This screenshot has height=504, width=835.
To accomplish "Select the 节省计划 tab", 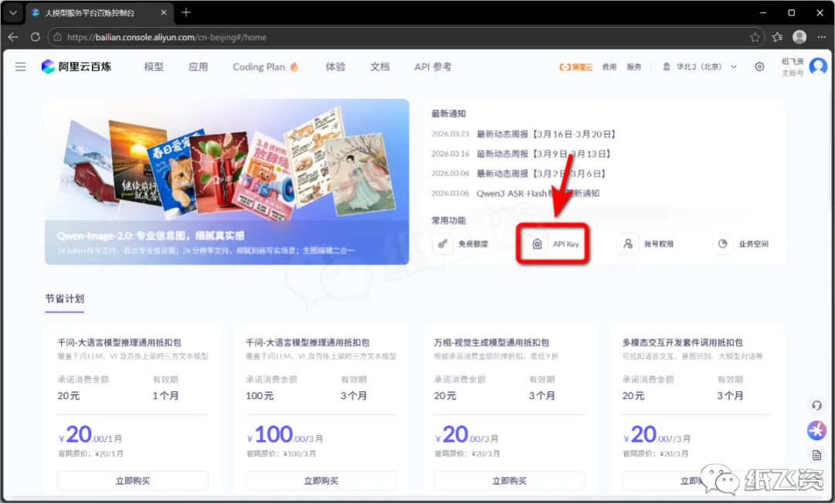I will 64,298.
